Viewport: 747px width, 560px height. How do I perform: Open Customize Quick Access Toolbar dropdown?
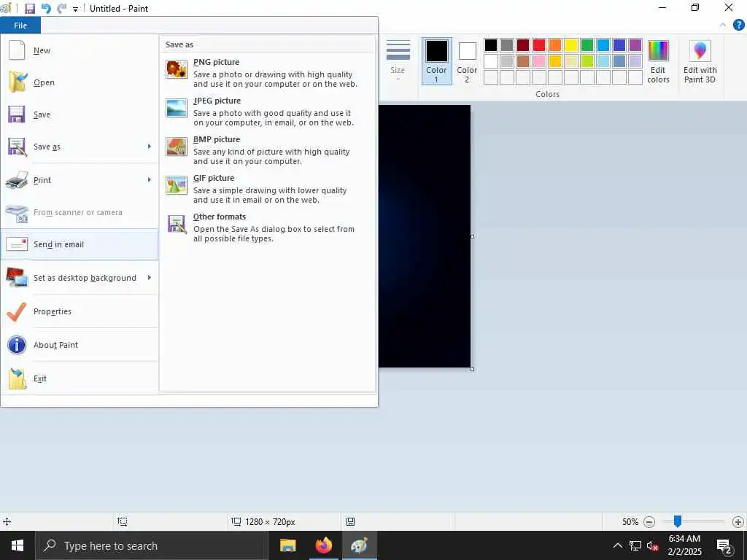(x=75, y=9)
